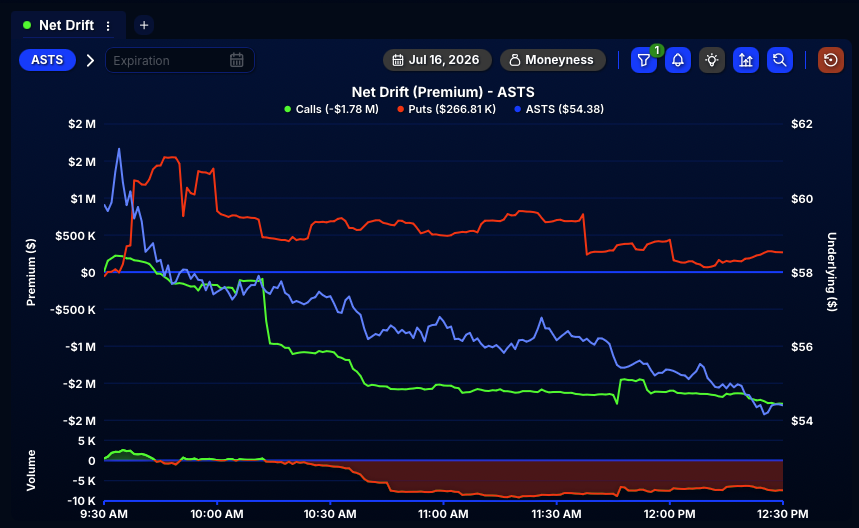Click the chart title Net Drift (Premium) - ASTS
This screenshot has width=859, height=528.
(443, 92)
